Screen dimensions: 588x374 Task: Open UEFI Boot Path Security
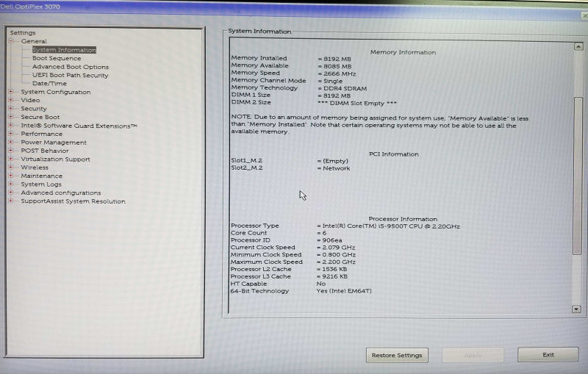click(x=70, y=75)
